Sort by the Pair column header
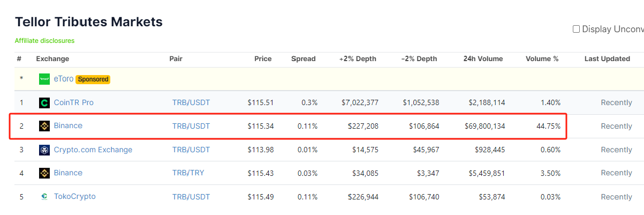The height and width of the screenshot is (215, 644). tap(176, 59)
